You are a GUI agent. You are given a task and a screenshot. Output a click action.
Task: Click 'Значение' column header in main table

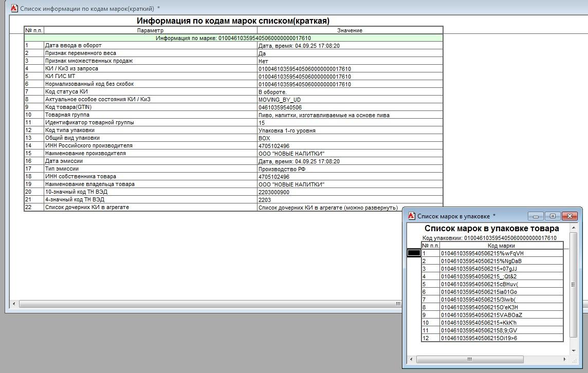(350, 30)
